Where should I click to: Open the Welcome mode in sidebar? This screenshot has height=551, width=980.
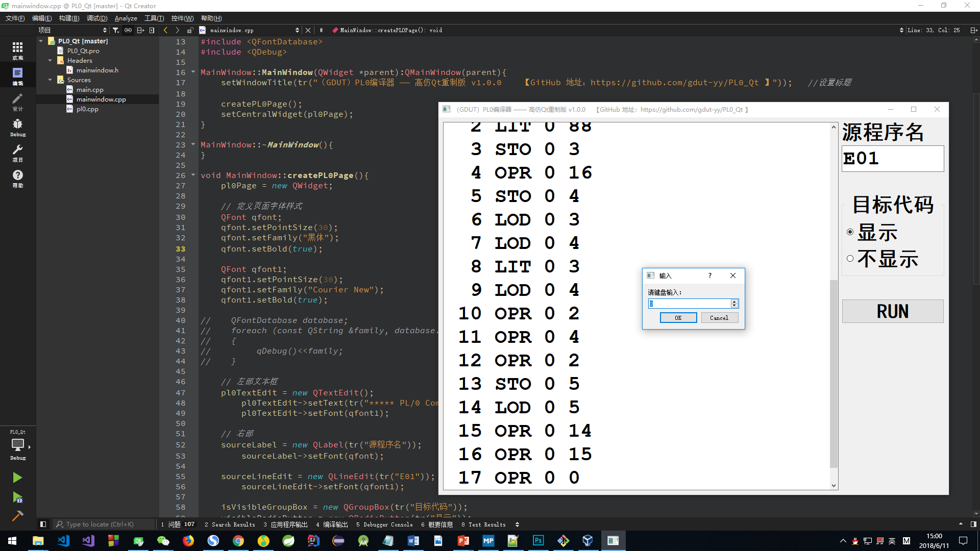click(17, 50)
